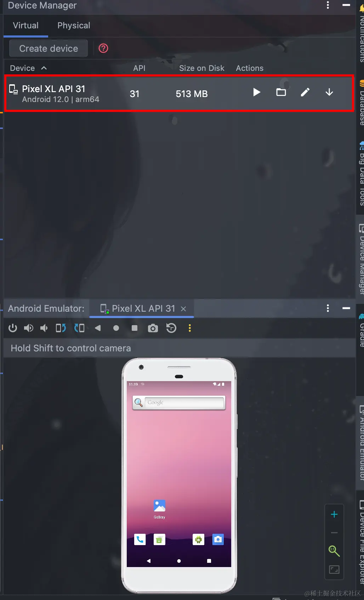Open emulator snapshots
The height and width of the screenshot is (600, 364).
[x=171, y=328]
